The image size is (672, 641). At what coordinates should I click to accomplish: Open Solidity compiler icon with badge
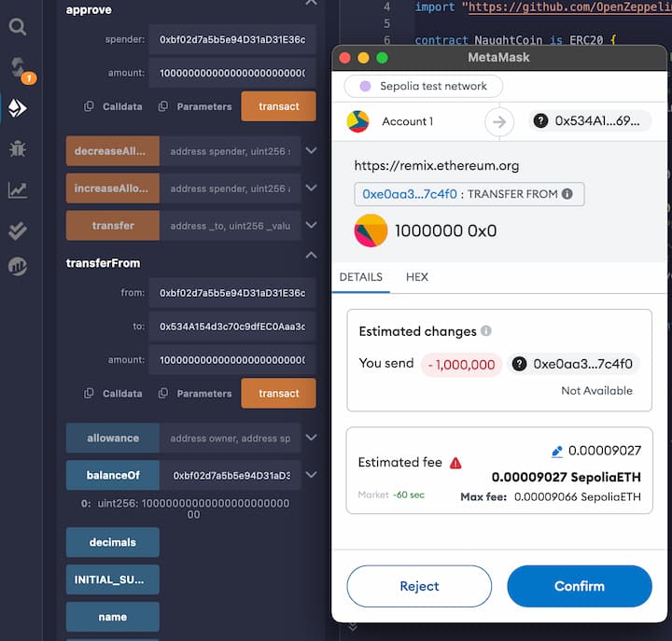(21, 70)
